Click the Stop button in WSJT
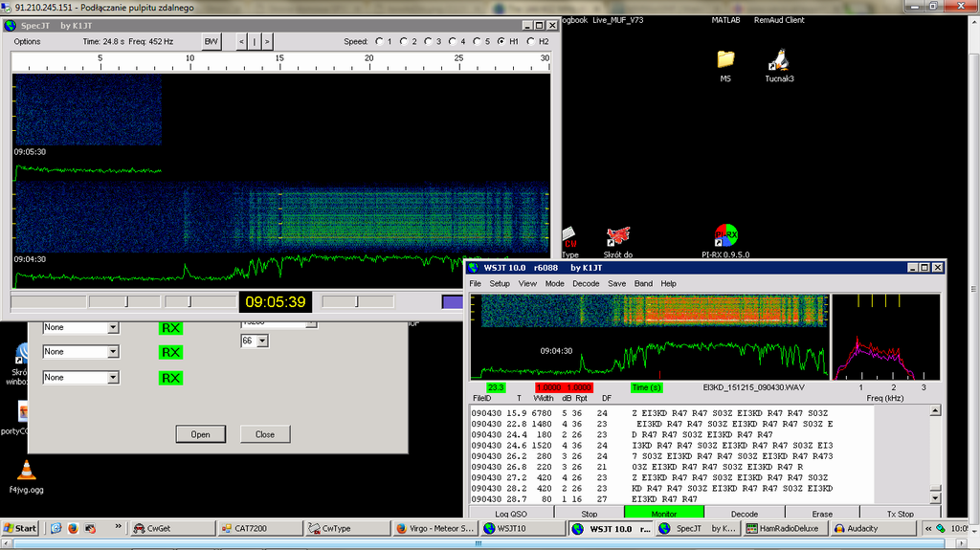980x550 pixels. [590, 514]
